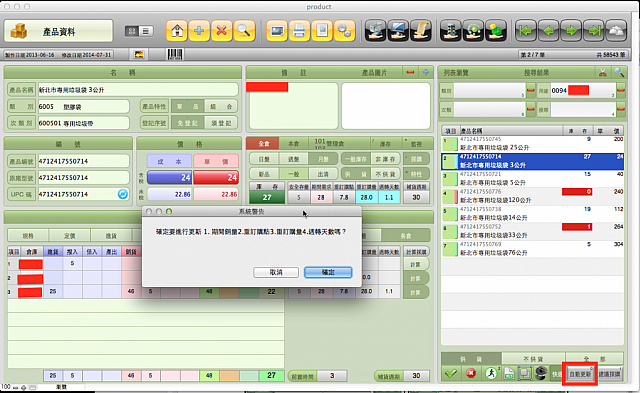Refresh UPC code with blue circular icon
The width and height of the screenshot is (640, 393).
(122, 194)
